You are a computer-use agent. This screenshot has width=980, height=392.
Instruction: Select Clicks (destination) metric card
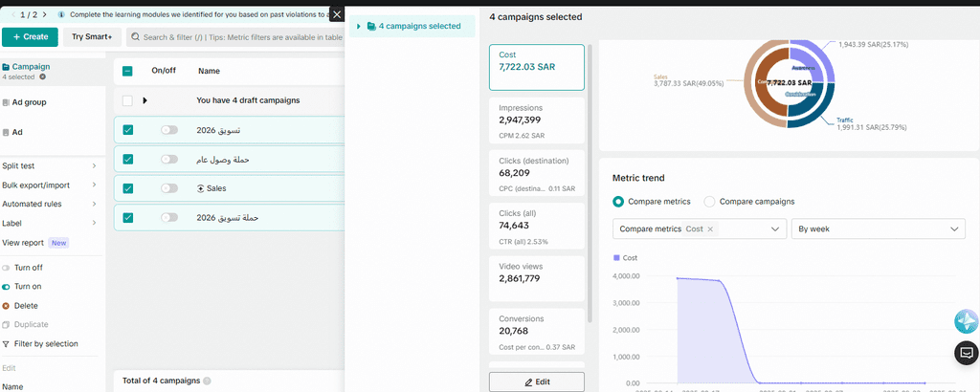coord(537,173)
